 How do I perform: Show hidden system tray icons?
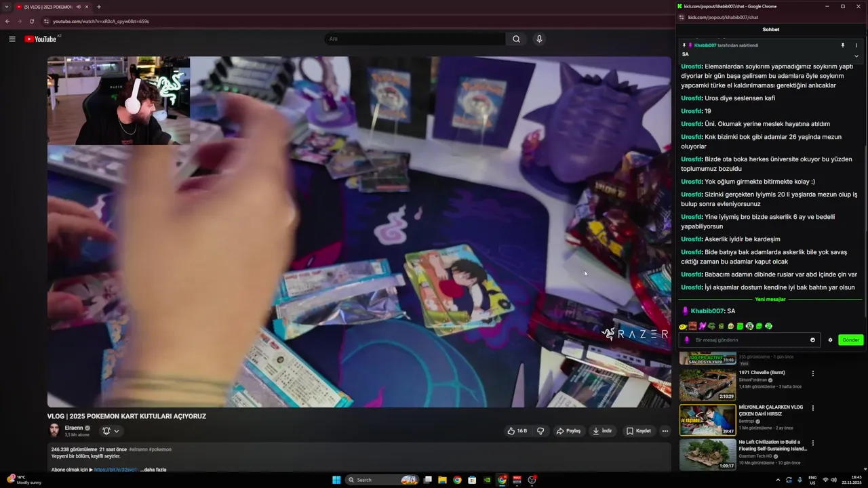point(778,480)
